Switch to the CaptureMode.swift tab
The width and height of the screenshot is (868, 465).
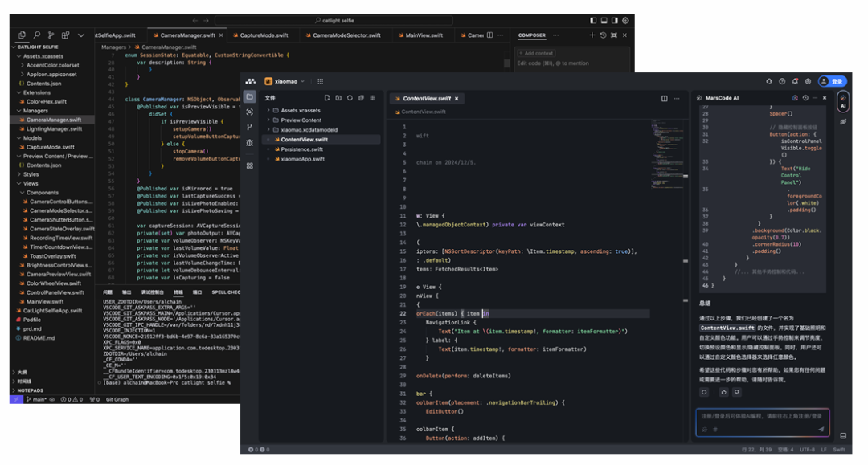coord(261,35)
